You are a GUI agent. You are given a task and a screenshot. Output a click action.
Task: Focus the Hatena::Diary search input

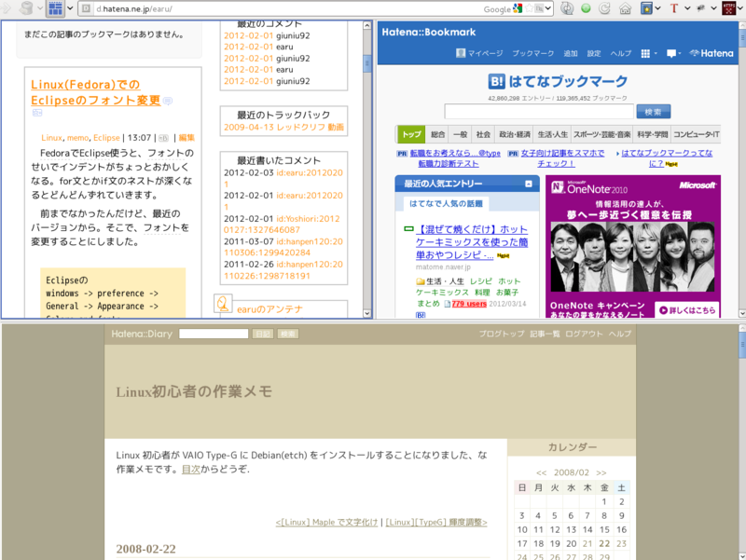tap(214, 334)
